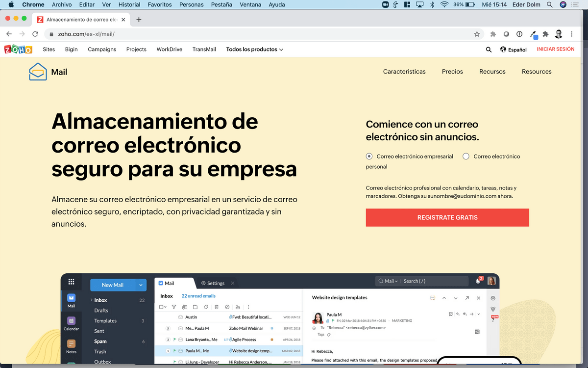This screenshot has height=368, width=588.
Task: Expand Todos los productos dropdown
Action: (x=255, y=50)
